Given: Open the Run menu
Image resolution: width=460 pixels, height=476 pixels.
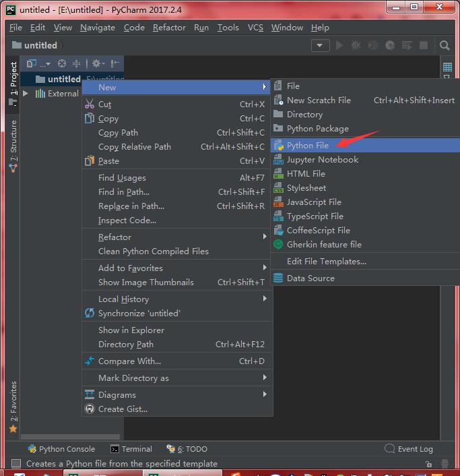Looking at the screenshot, I should tap(201, 28).
